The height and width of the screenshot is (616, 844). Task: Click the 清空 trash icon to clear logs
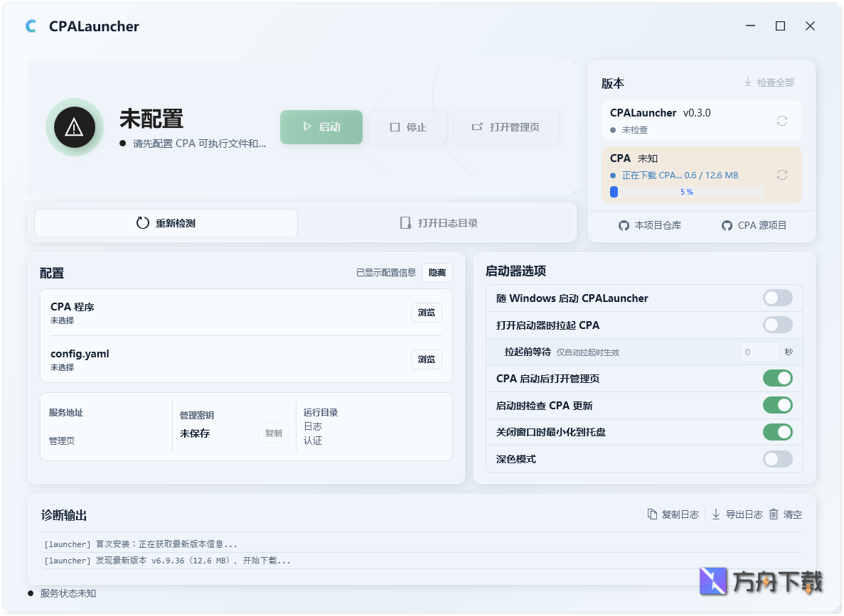[x=775, y=514]
